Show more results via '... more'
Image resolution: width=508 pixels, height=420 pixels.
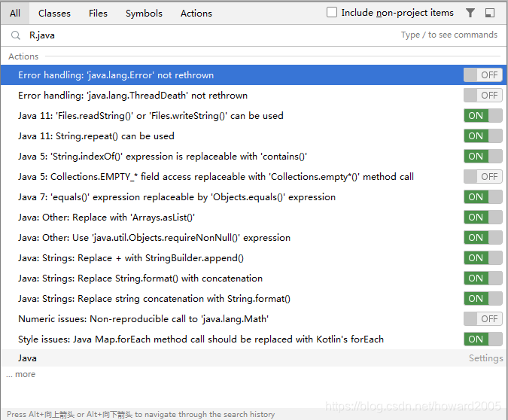(20, 374)
